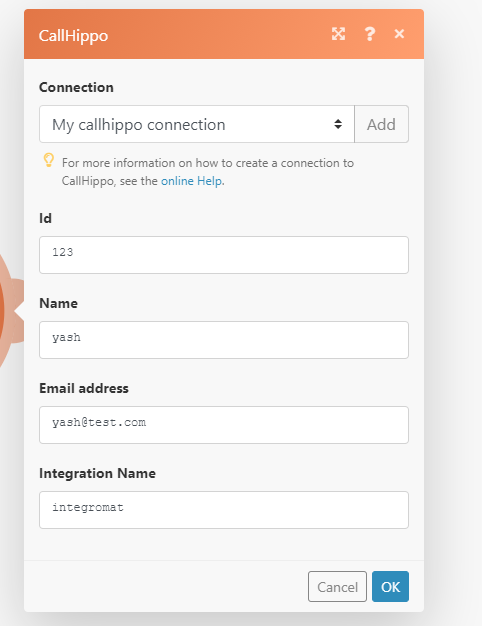Focus the Id input field
The image size is (482, 626).
pos(224,255)
